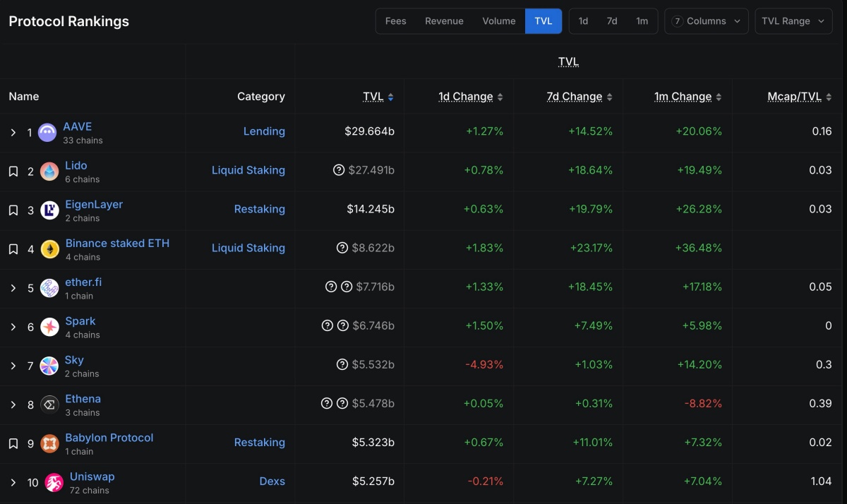Open the ether.fi protocol link

click(x=83, y=282)
